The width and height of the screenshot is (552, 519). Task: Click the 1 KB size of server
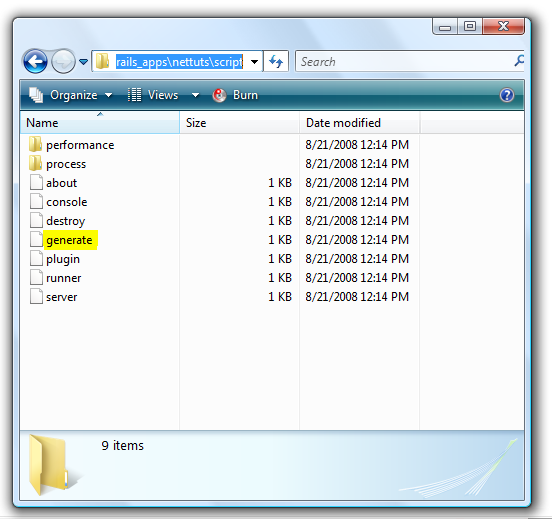coord(280,297)
